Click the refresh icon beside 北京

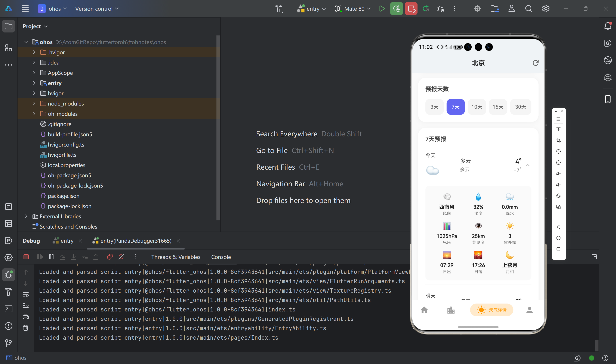(535, 63)
